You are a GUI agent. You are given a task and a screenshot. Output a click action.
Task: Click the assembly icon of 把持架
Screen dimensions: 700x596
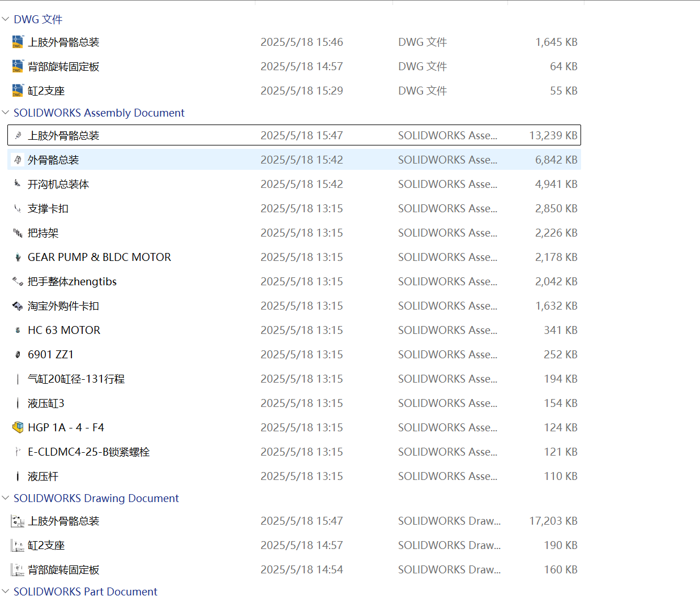click(x=18, y=233)
